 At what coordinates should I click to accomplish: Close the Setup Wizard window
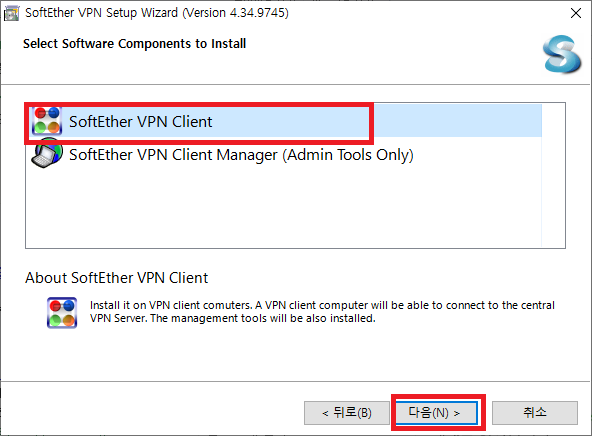click(x=576, y=13)
